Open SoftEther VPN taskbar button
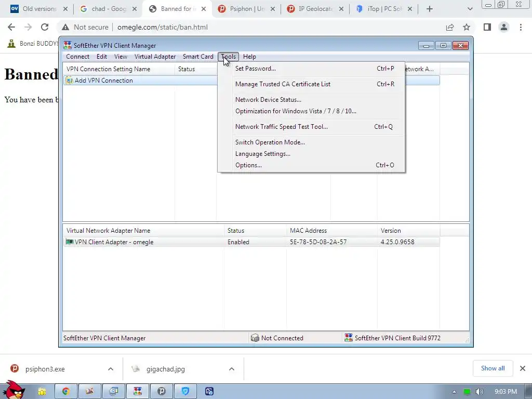532x399 pixels. (x=137, y=392)
